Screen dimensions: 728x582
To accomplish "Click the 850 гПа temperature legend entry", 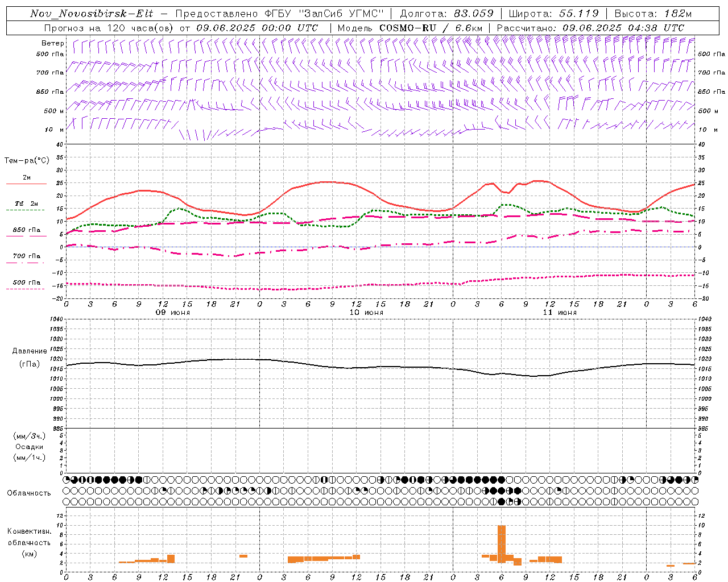I will (27, 230).
